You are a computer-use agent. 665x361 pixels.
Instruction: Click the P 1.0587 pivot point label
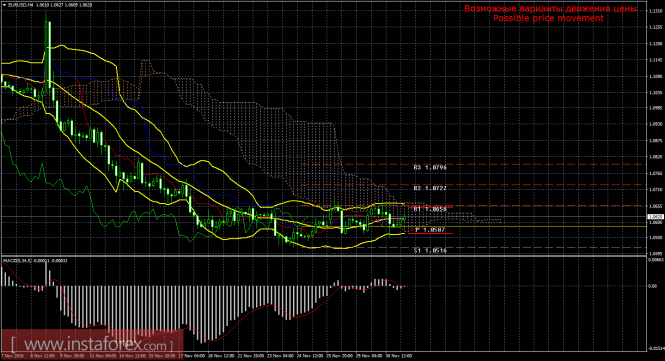(430, 230)
